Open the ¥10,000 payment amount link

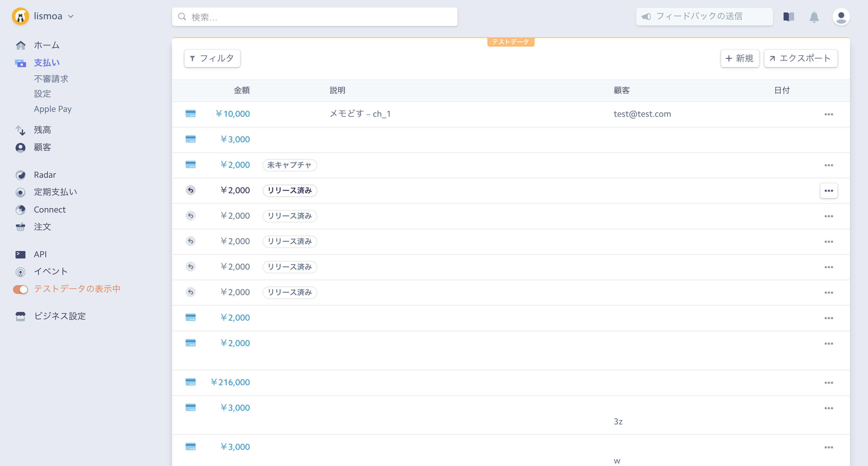point(233,114)
